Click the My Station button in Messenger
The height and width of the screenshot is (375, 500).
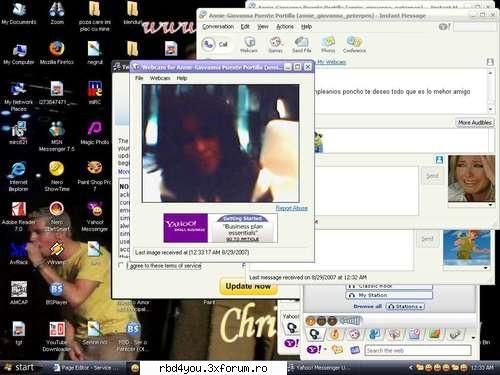[x=389, y=295]
